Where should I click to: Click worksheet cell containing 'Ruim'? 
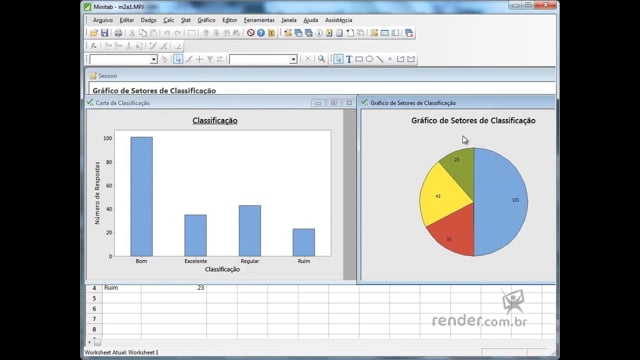pos(122,288)
